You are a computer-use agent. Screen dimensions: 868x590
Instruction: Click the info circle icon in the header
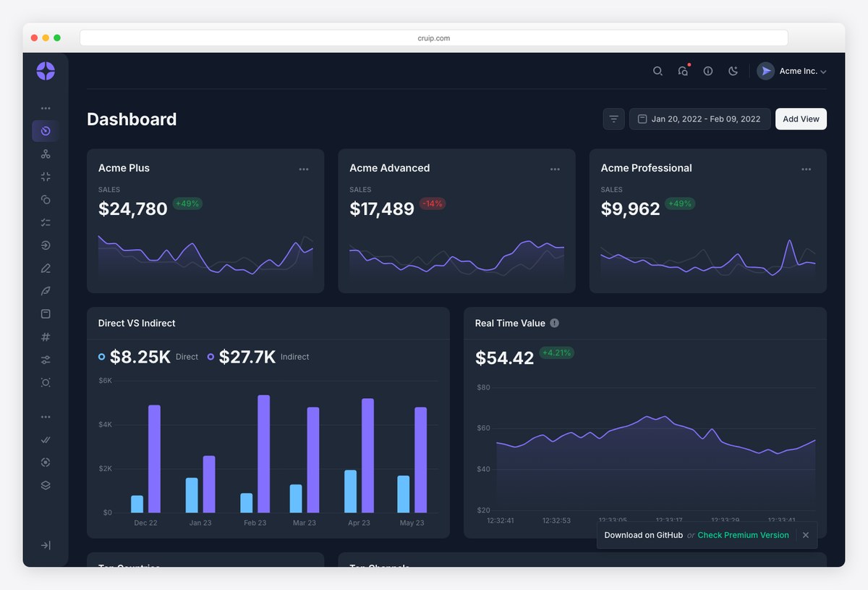click(x=708, y=71)
